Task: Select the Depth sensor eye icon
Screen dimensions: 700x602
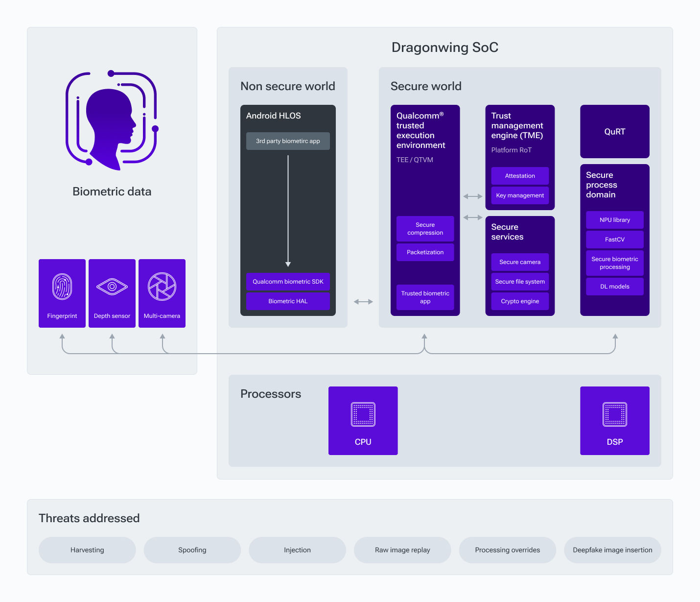Action: coord(112,287)
